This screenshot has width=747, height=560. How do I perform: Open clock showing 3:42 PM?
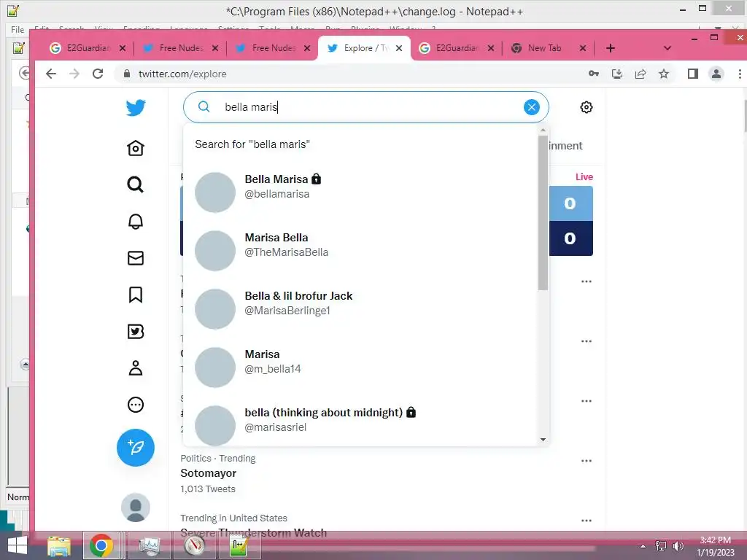click(x=715, y=545)
